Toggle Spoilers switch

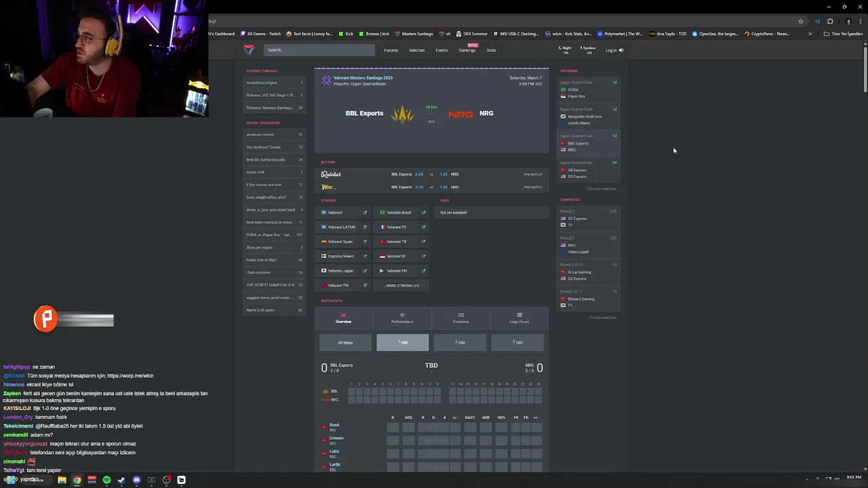[589, 49]
